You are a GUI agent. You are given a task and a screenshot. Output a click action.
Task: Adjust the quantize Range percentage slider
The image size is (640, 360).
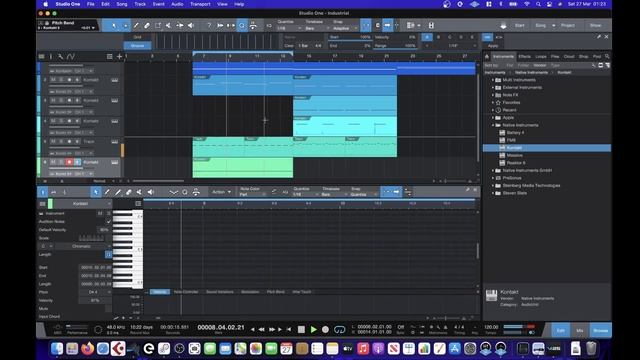(395, 45)
